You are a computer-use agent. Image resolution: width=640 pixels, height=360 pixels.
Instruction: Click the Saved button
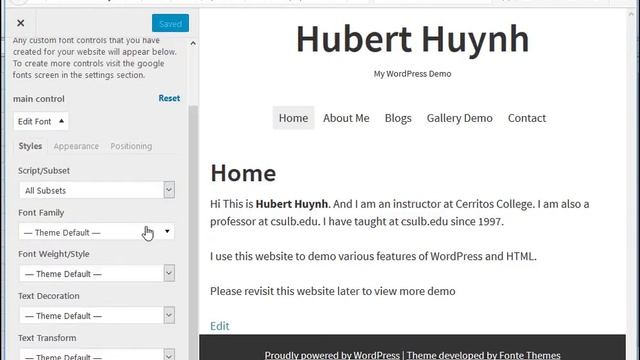[170, 23]
